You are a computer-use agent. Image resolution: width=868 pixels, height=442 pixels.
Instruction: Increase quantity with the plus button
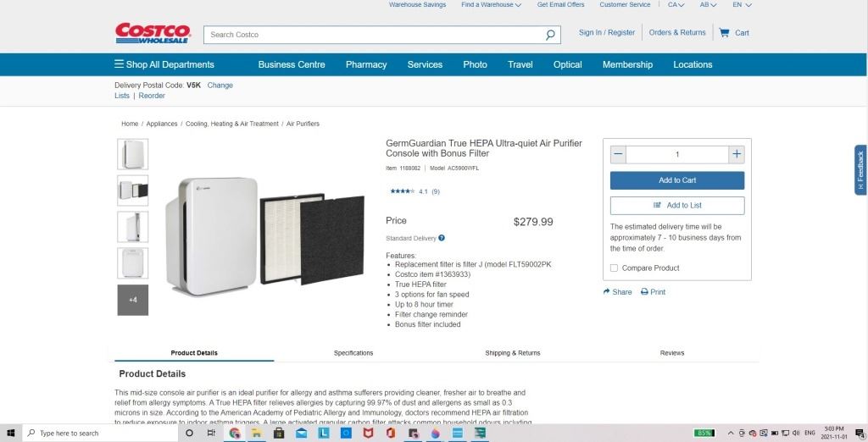point(737,154)
